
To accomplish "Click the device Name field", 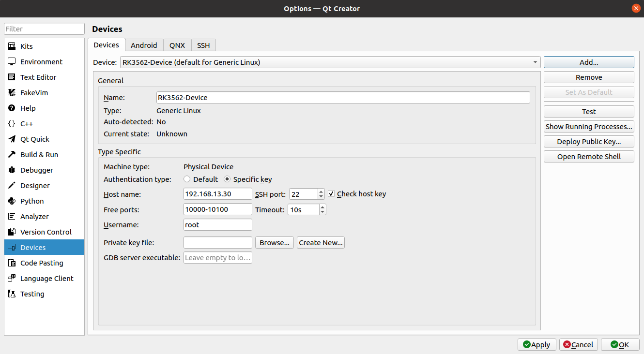I will click(x=343, y=98).
